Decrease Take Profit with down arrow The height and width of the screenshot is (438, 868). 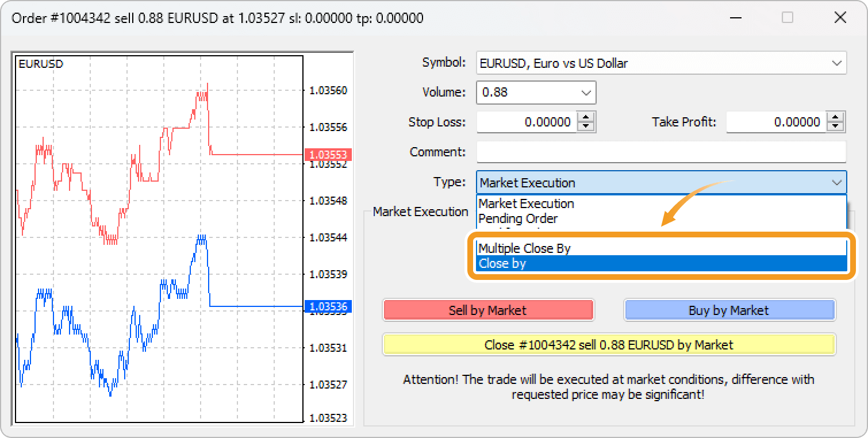coord(835,126)
